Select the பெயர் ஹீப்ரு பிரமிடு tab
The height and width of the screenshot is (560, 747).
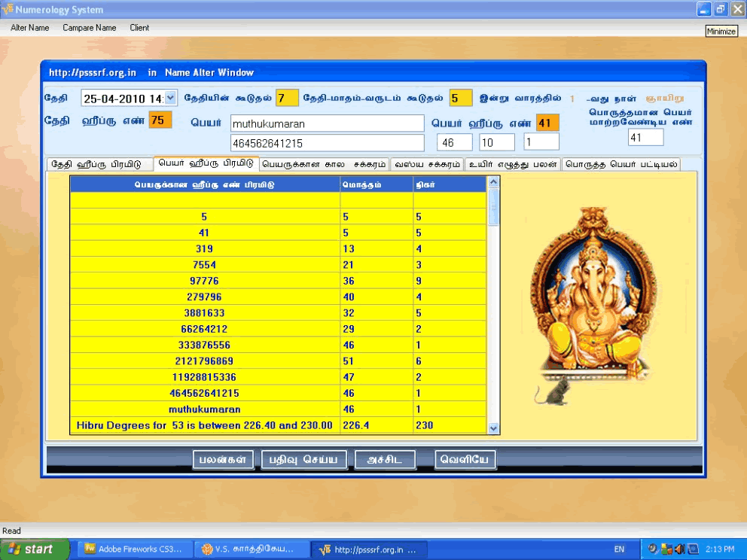206,163
